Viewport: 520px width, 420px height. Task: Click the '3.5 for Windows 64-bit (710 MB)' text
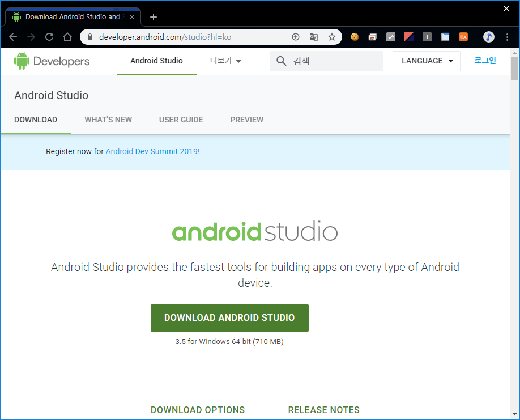pos(229,341)
